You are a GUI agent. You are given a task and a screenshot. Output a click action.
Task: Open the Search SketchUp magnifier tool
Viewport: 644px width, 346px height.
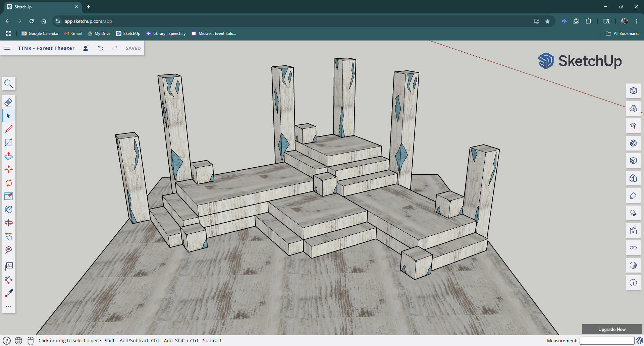[9, 83]
